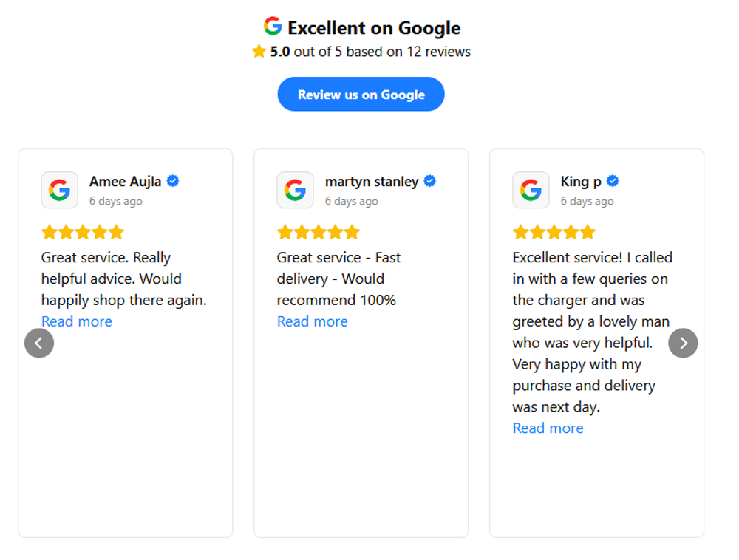This screenshot has width=739, height=560.
Task: Click the middle star on martyn stanley's rating
Action: point(319,231)
